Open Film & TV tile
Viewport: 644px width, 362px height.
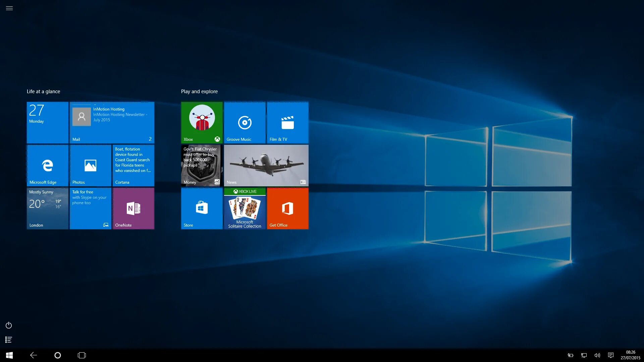(x=288, y=122)
